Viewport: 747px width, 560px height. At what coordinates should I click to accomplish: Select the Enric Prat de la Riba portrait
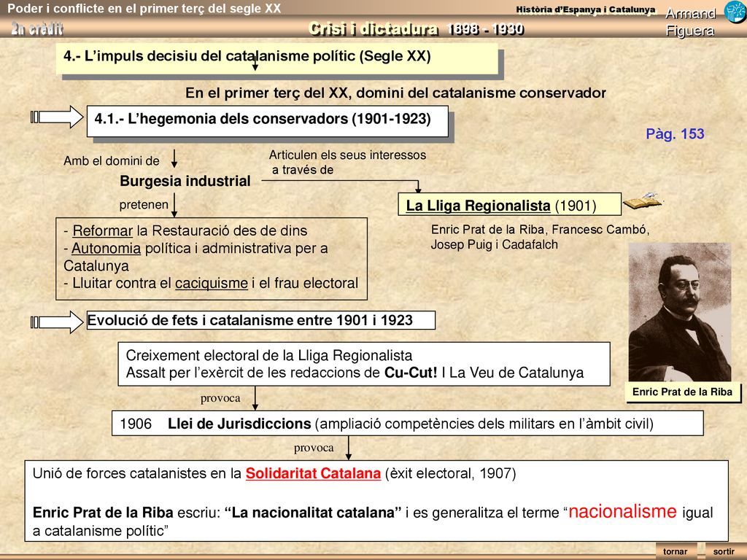pos(680,312)
